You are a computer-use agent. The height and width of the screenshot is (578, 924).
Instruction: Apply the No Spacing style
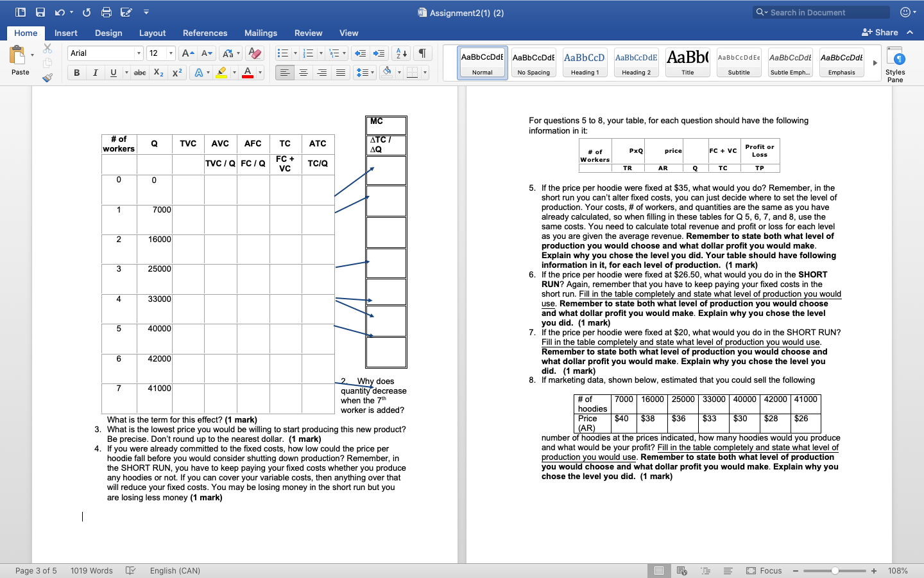click(534, 63)
